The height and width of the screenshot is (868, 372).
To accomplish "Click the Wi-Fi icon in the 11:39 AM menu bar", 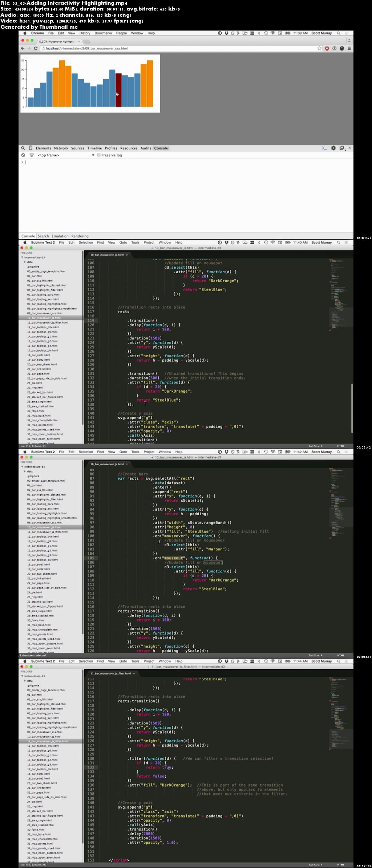I will 272,33.
